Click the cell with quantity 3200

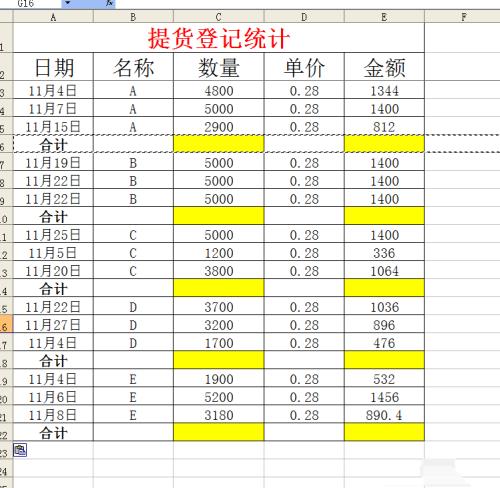219,324
